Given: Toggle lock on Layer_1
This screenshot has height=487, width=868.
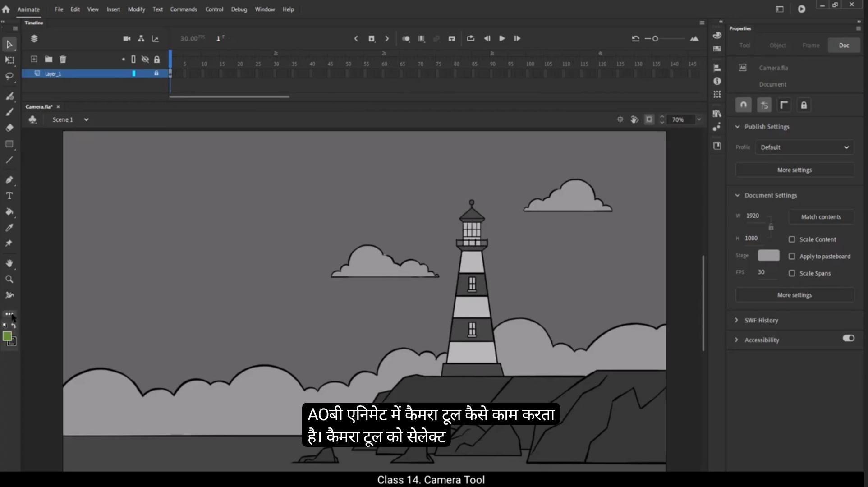Looking at the screenshot, I should (156, 74).
